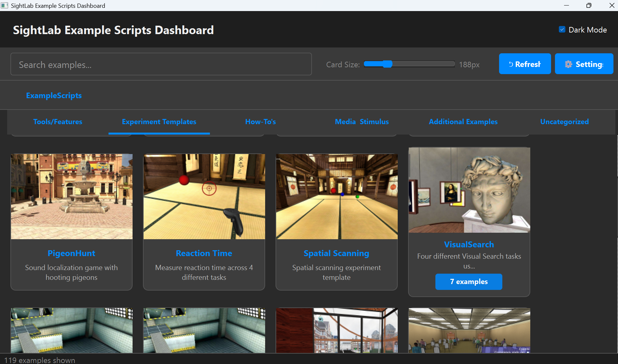The height and width of the screenshot is (364, 618).
Task: Toggle the Dark Mode checkbox
Action: tap(562, 30)
